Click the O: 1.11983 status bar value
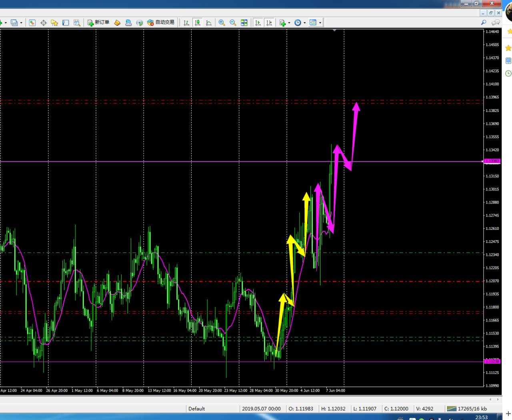The image size is (512, 420). 301,409
